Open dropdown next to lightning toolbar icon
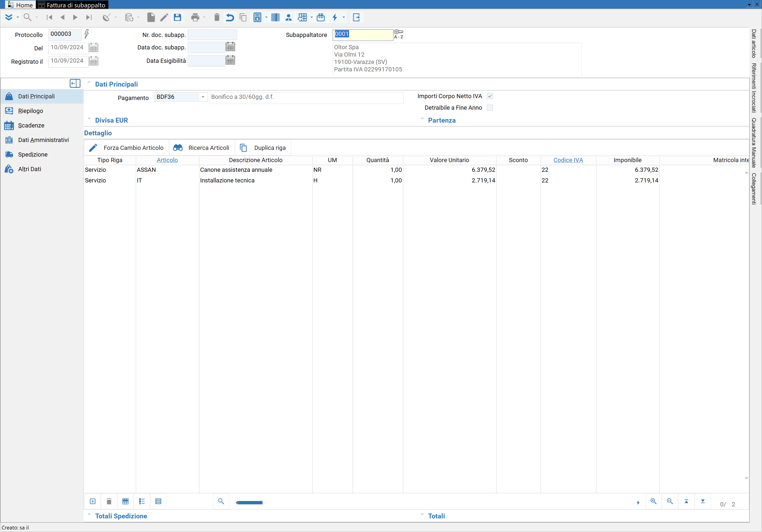Viewport: 762px width, 532px height. 344,17
